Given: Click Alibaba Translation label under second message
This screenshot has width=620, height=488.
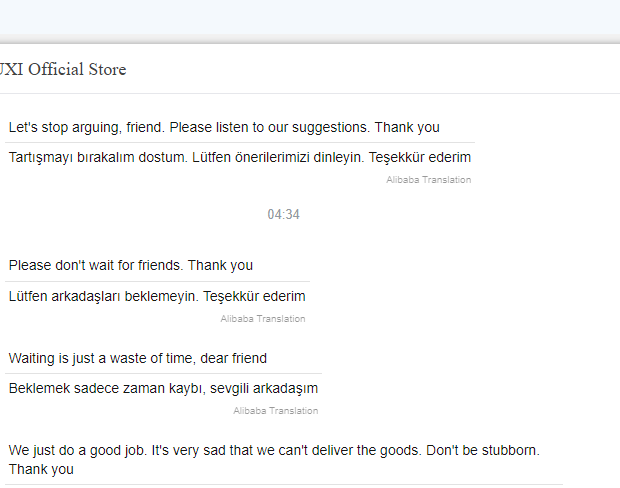Looking at the screenshot, I should point(263,319).
